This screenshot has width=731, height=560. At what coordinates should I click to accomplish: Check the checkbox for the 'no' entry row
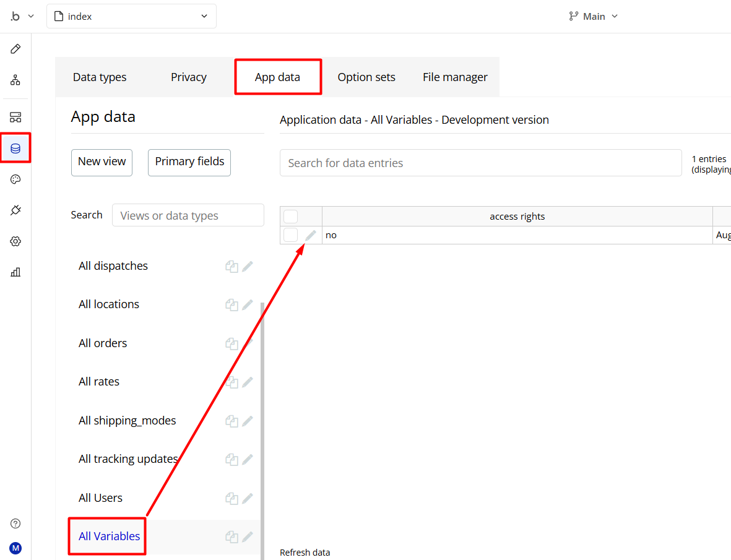[x=291, y=235]
